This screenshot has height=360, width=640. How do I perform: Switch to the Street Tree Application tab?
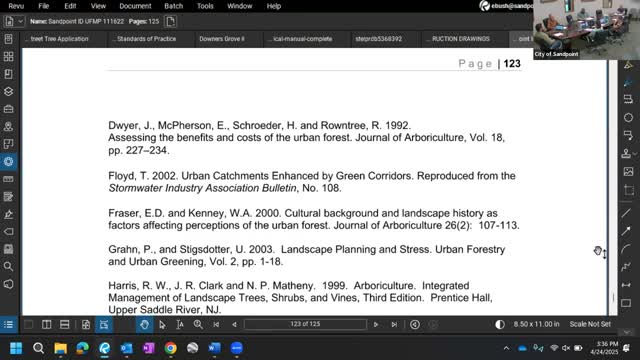[x=59, y=39]
